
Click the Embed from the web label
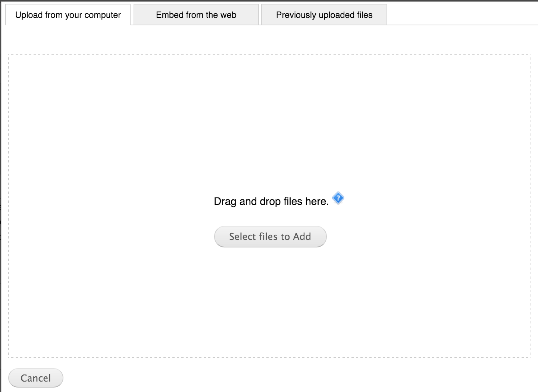[x=196, y=15]
